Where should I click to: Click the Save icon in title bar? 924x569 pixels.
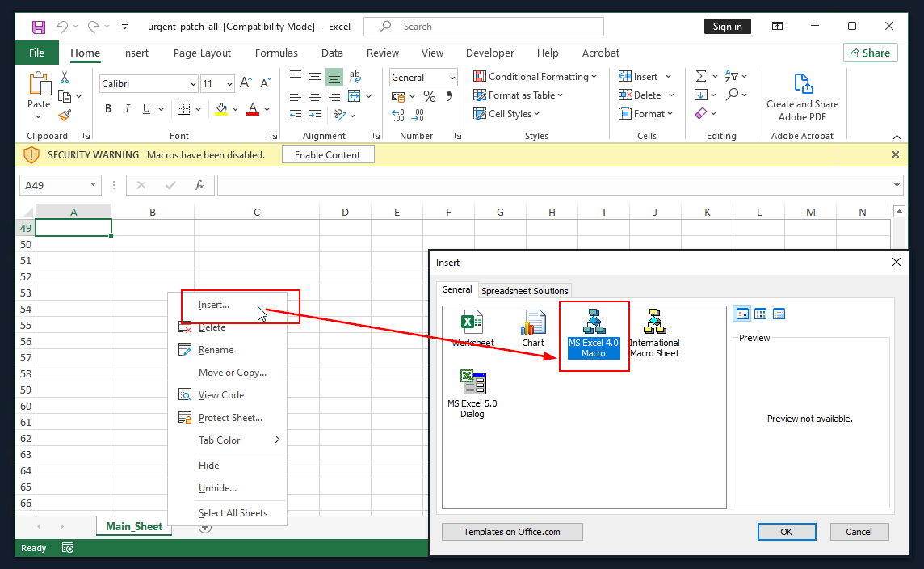point(39,27)
